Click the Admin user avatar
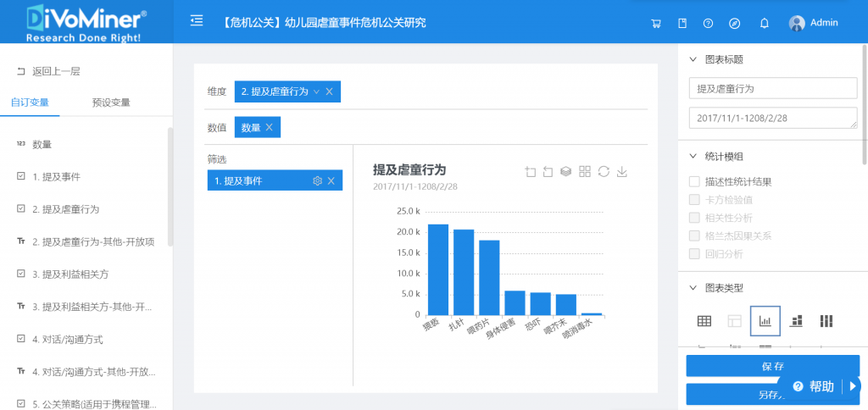This screenshot has height=410, width=868. pyautogui.click(x=797, y=23)
